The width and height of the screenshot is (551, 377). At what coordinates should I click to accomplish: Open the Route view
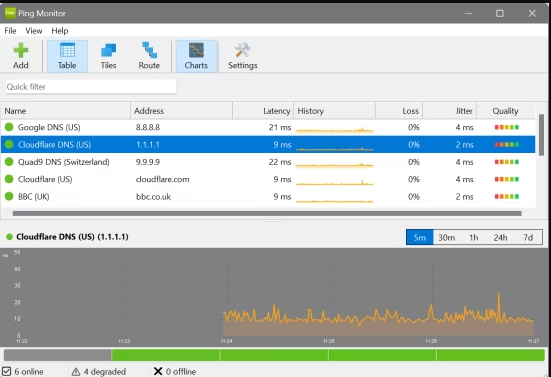[149, 56]
